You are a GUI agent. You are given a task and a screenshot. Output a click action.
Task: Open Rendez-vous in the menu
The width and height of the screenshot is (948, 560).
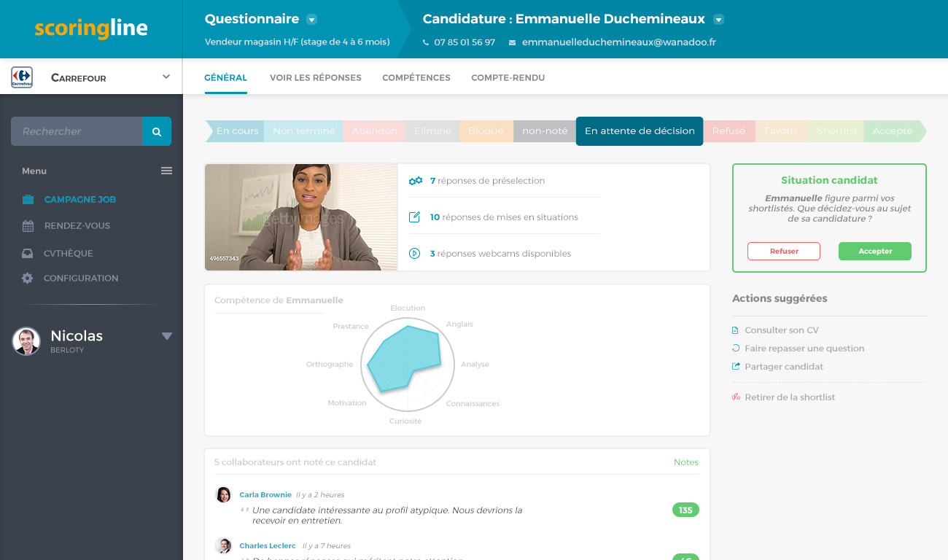pos(77,226)
